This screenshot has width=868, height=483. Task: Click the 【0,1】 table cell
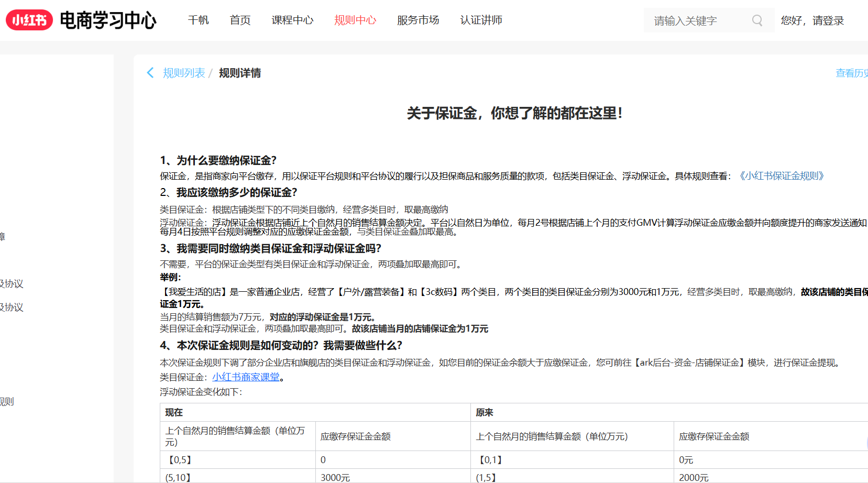[x=572, y=460]
